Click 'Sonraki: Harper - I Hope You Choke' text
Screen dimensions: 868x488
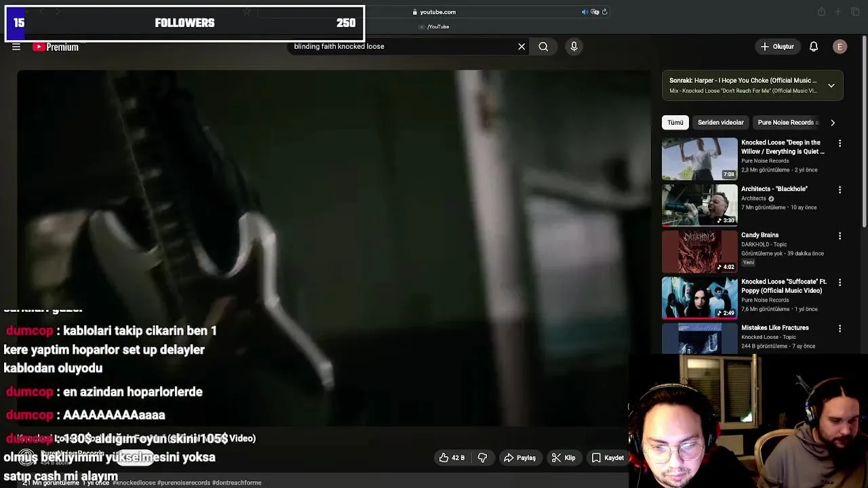[x=743, y=81]
